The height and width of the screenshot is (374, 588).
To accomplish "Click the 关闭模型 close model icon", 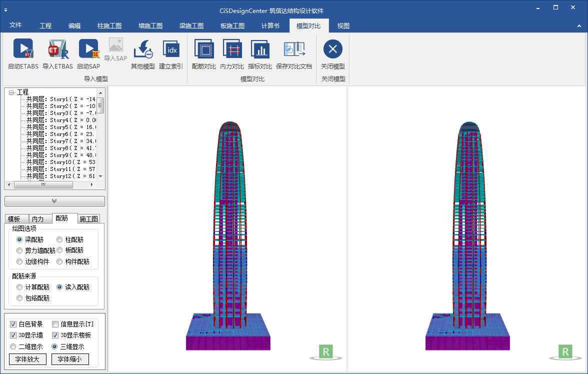I will coord(333,49).
